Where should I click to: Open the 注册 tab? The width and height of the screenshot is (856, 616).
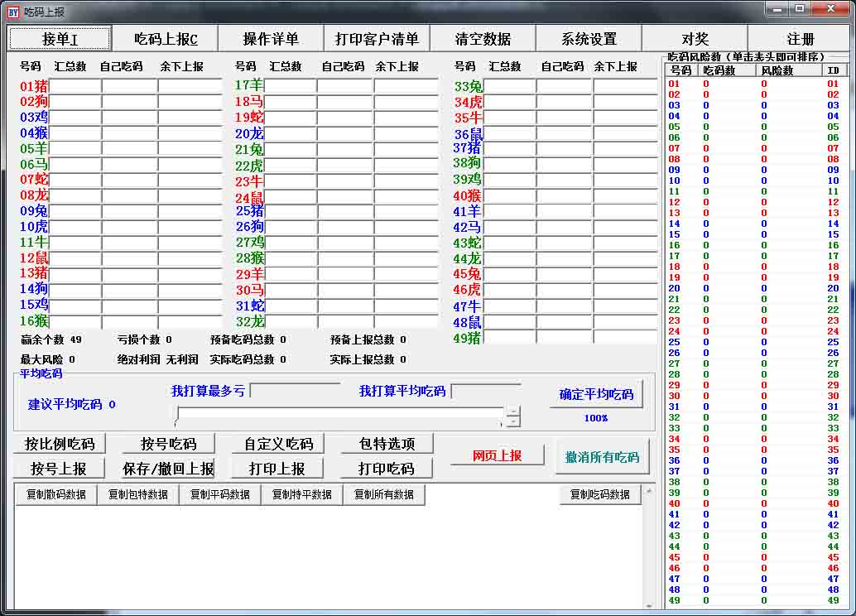point(801,39)
